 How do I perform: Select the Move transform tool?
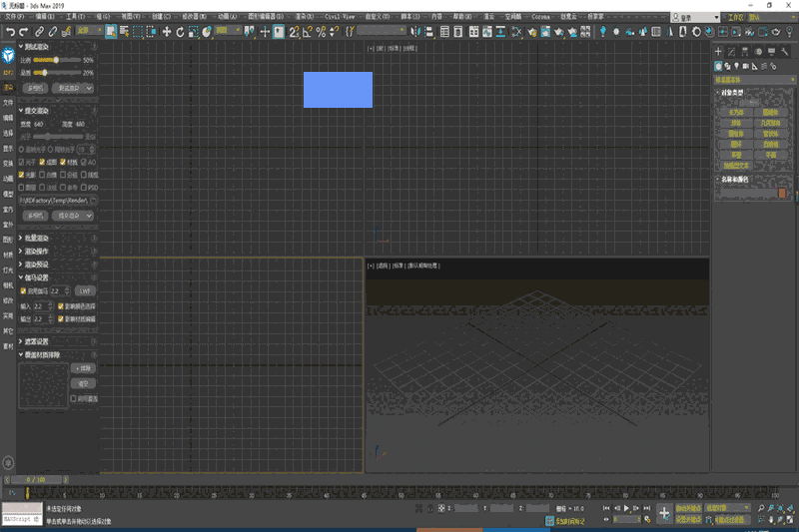point(166,32)
